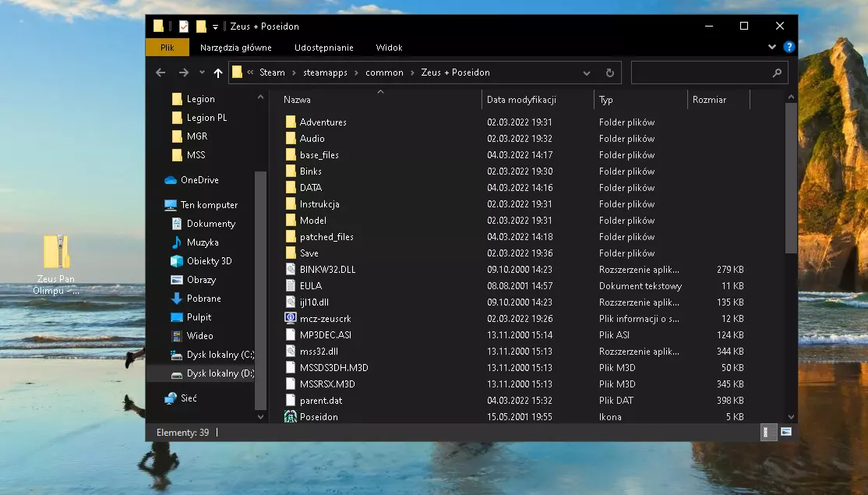The height and width of the screenshot is (495, 868).
Task: Sort by Data modyfikacji column header
Action: click(x=521, y=100)
